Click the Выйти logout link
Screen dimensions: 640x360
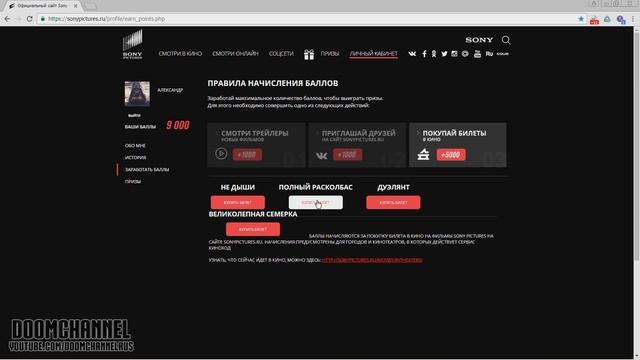tap(134, 115)
